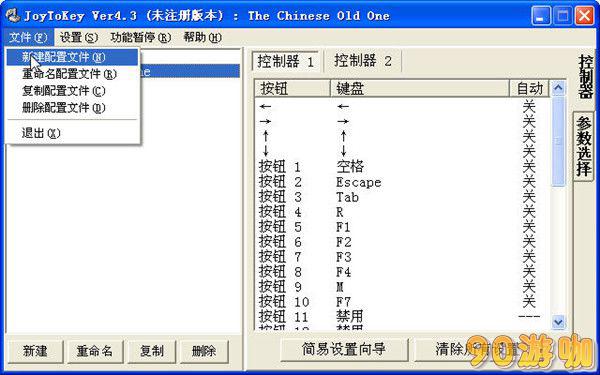Click the 键盘 column header
This screenshot has width=600, height=375.
[420, 88]
